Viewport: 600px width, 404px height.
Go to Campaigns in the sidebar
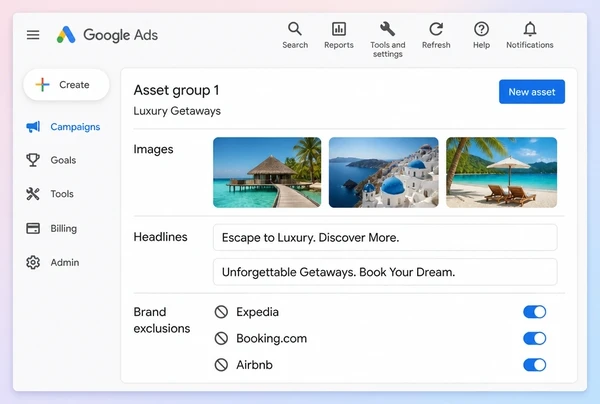pos(63,127)
